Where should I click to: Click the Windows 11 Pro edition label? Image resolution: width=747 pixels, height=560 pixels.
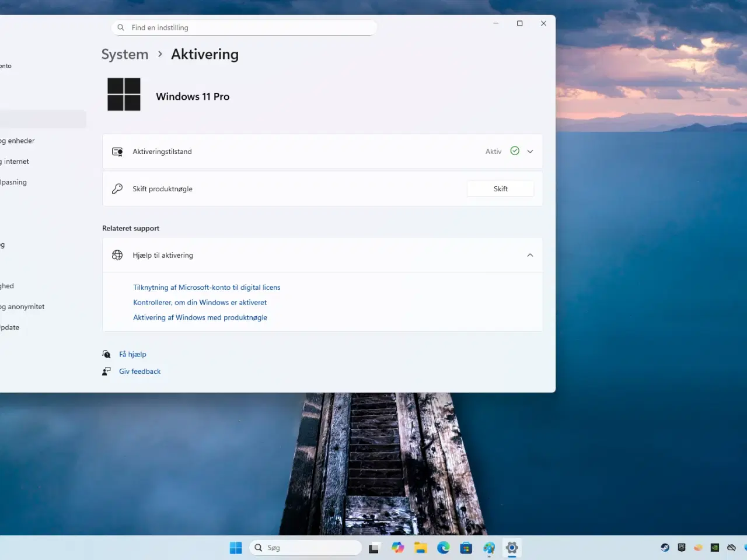pos(193,97)
